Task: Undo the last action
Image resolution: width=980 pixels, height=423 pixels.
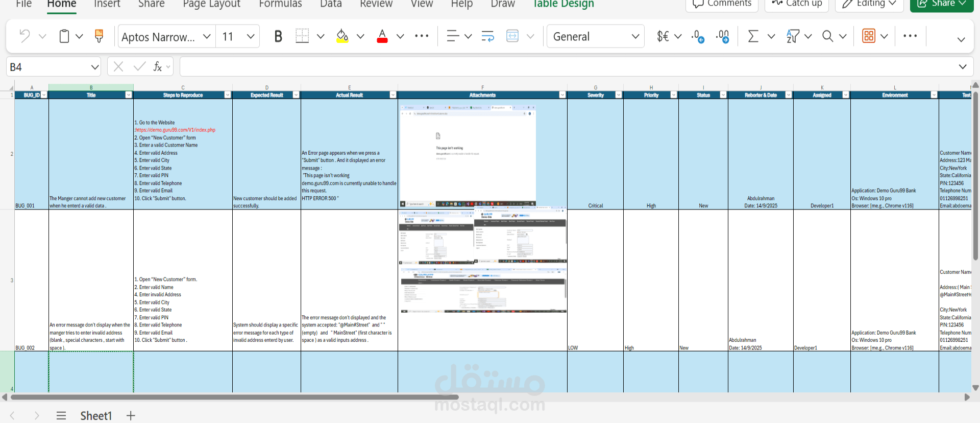Action: (x=24, y=36)
